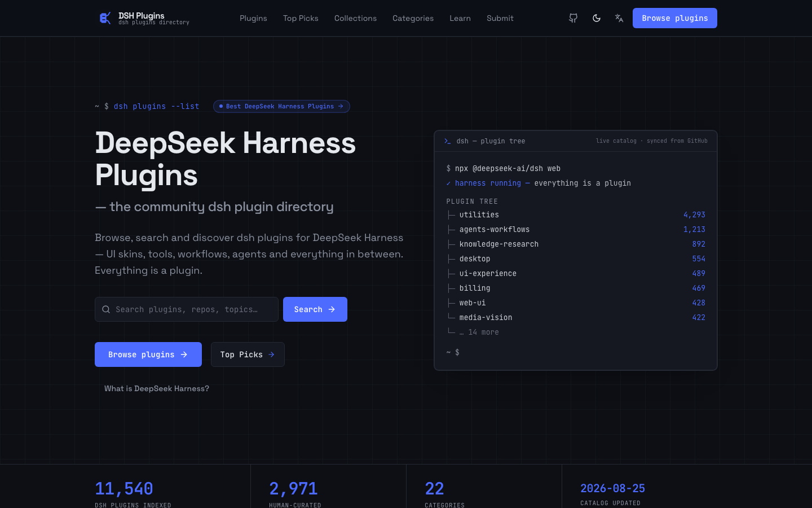Click the 22 categories stat
Image resolution: width=812 pixels, height=508 pixels.
pyautogui.click(x=434, y=488)
